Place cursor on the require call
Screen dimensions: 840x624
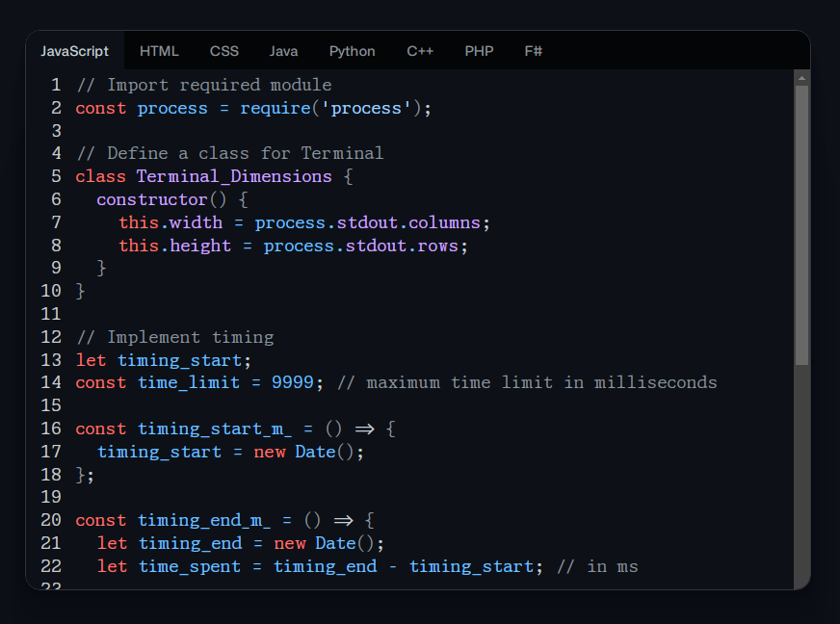[x=275, y=108]
